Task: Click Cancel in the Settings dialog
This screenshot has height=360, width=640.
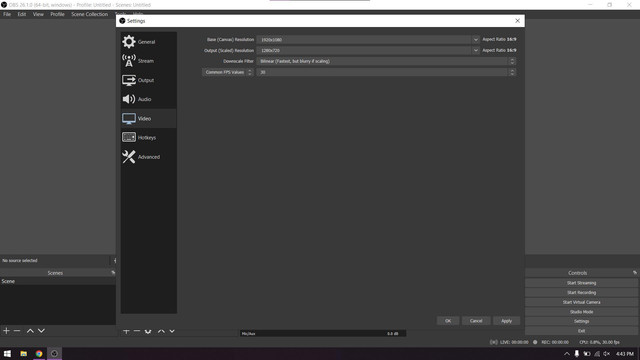Action: point(476,321)
